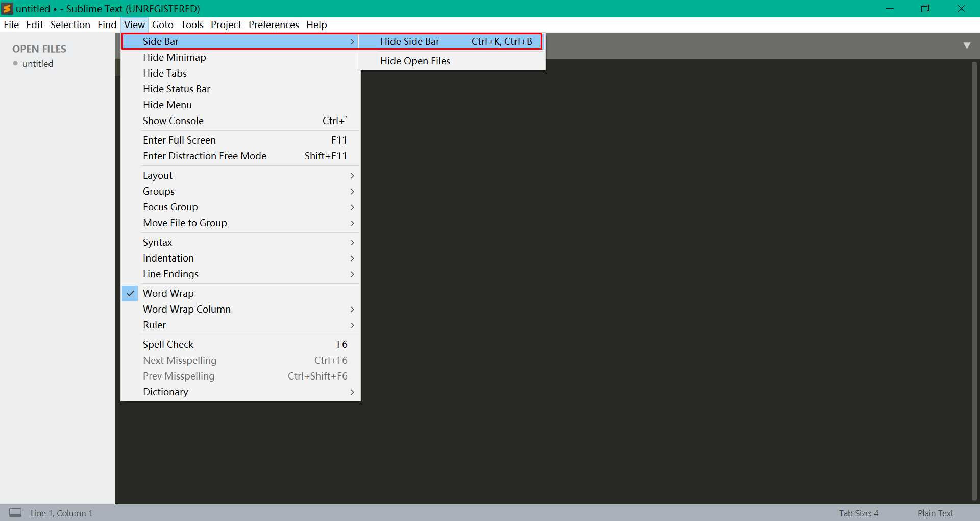Open the Preferences menu
This screenshot has width=980, height=521.
pyautogui.click(x=274, y=25)
